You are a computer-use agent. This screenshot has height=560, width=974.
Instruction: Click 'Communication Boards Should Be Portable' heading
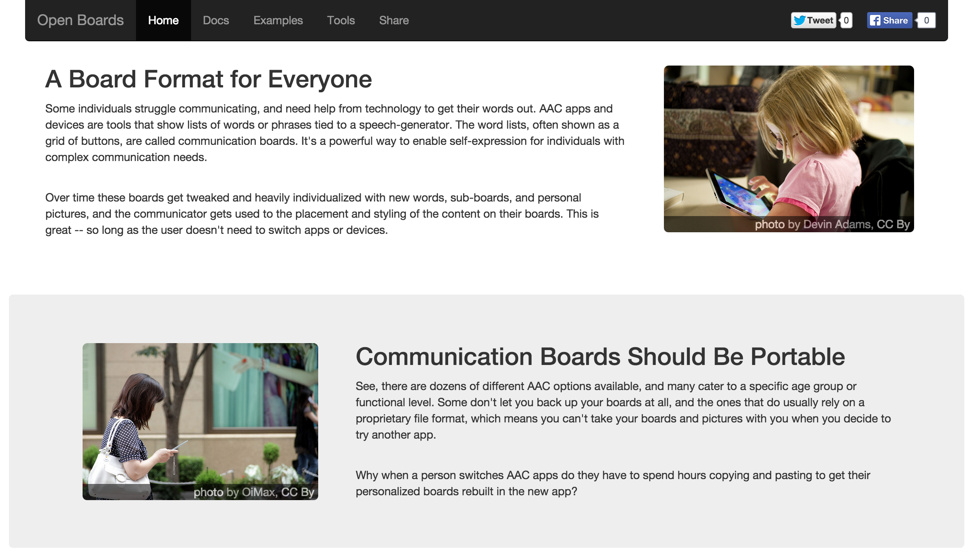coord(600,357)
